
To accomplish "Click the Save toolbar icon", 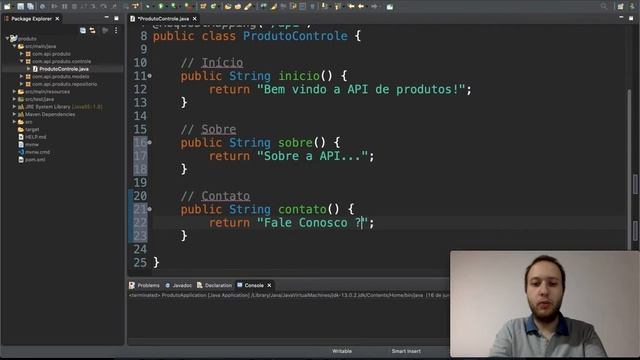I will click(20, 7).
